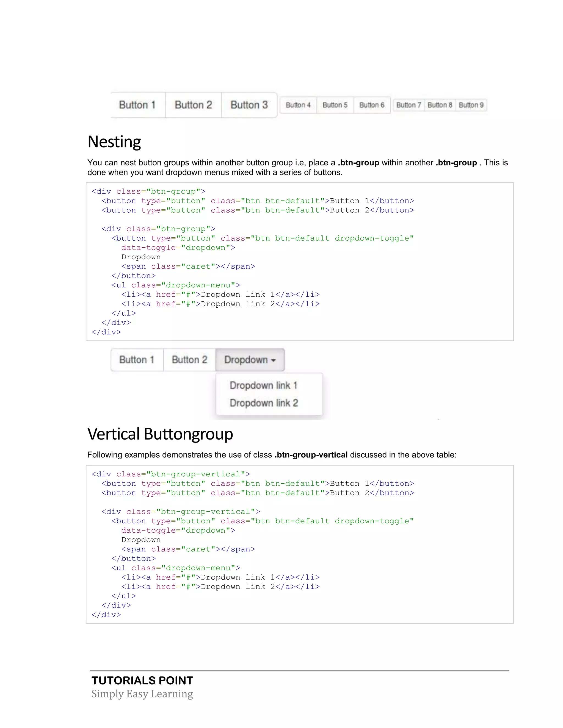Toggle the Dropdown button
The height and width of the screenshot is (728, 563).
pyautogui.click(x=246, y=360)
